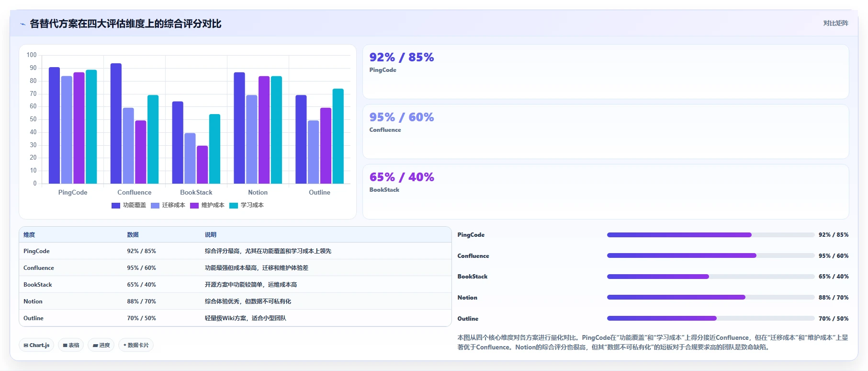This screenshot has width=868, height=371.
Task: Toggle the 学习成本 legend item
Action: (x=247, y=205)
